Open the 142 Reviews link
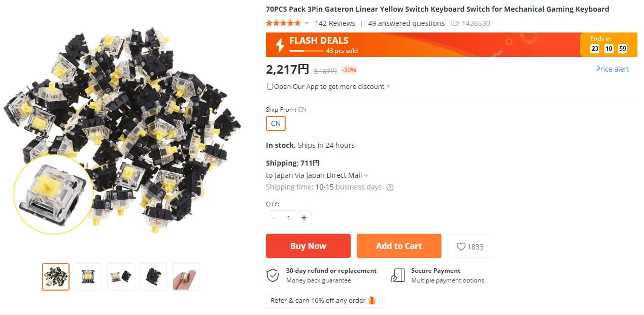 [x=334, y=23]
